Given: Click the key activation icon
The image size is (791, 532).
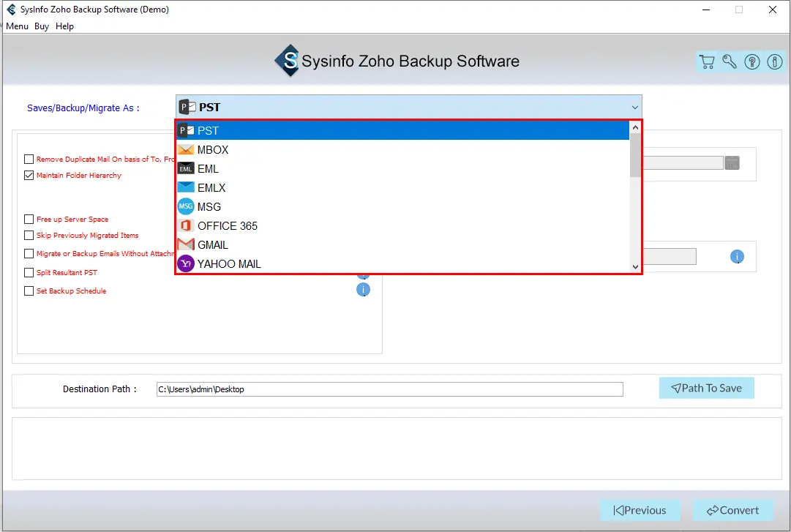Looking at the screenshot, I should click(x=730, y=61).
